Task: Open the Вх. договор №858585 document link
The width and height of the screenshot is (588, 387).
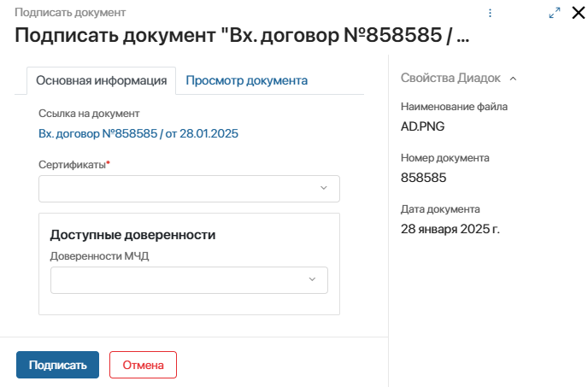Action: (138, 134)
